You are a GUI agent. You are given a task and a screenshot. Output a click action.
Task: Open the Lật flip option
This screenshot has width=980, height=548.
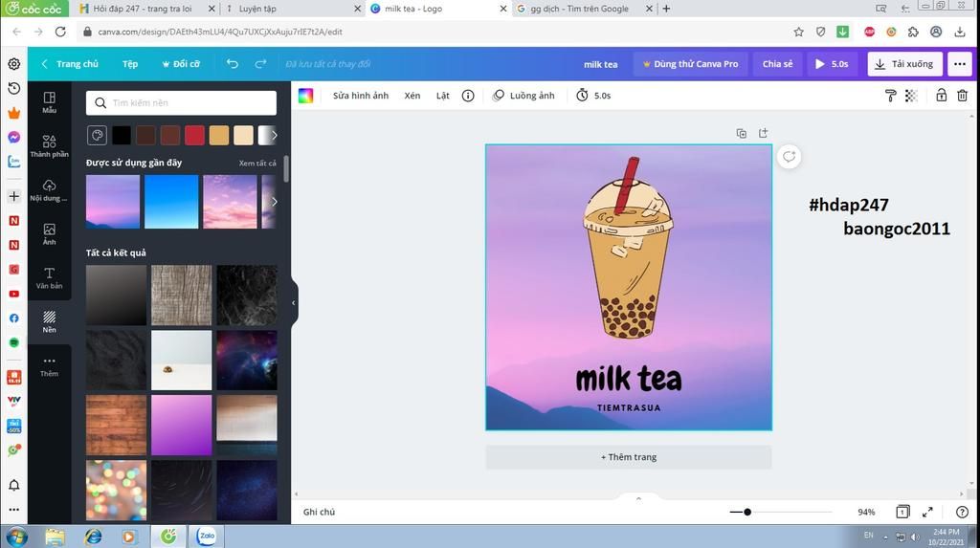click(442, 96)
